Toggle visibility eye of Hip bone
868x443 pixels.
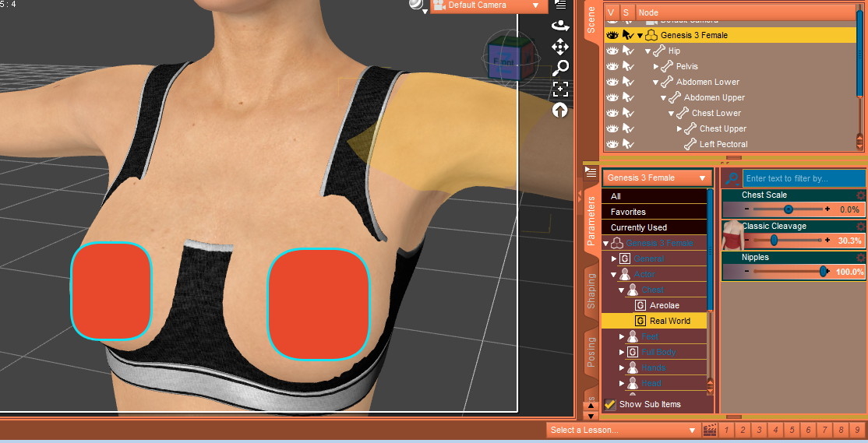pyautogui.click(x=611, y=51)
